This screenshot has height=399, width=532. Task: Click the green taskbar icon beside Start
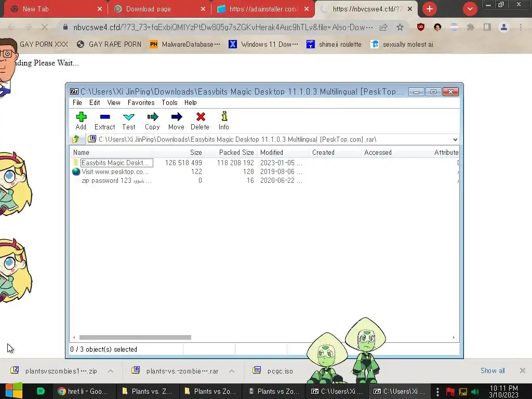click(41, 391)
